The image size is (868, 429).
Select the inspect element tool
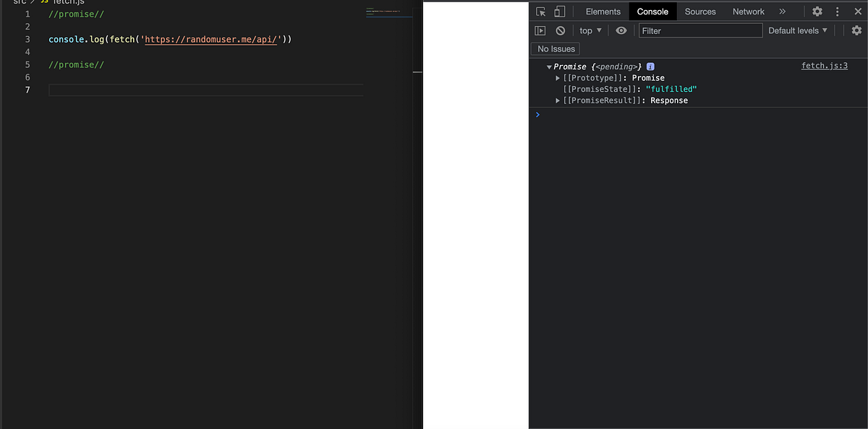(540, 12)
